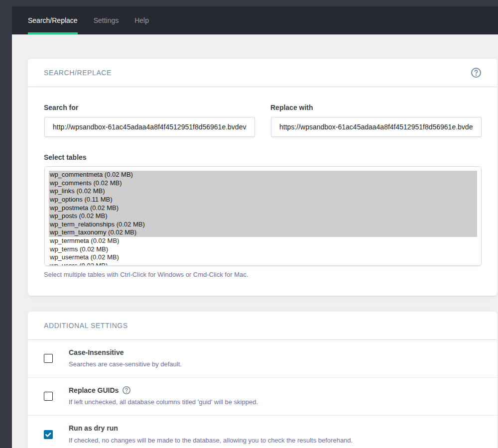Switch to the Settings tab
This screenshot has height=448, width=498.
106,20
